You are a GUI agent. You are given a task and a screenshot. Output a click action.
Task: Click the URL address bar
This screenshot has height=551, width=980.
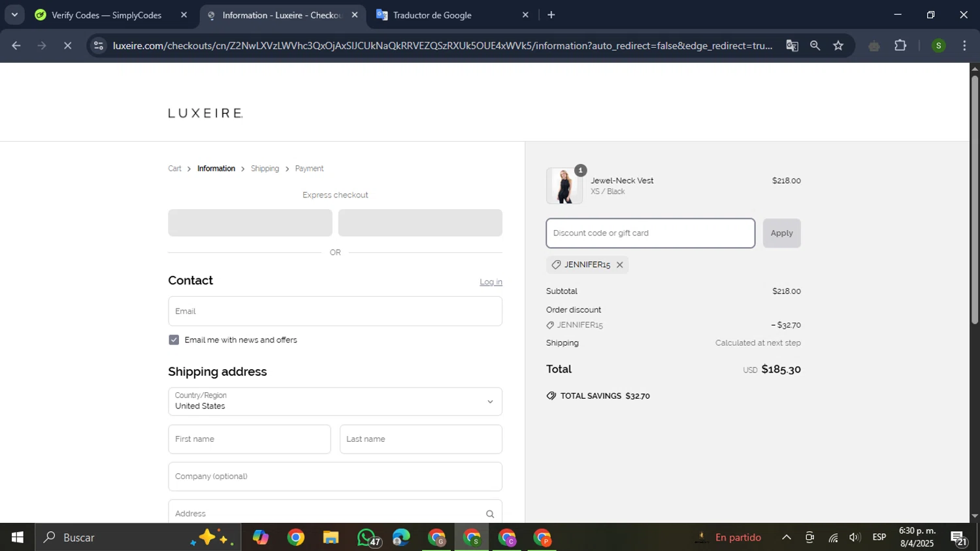click(442, 46)
